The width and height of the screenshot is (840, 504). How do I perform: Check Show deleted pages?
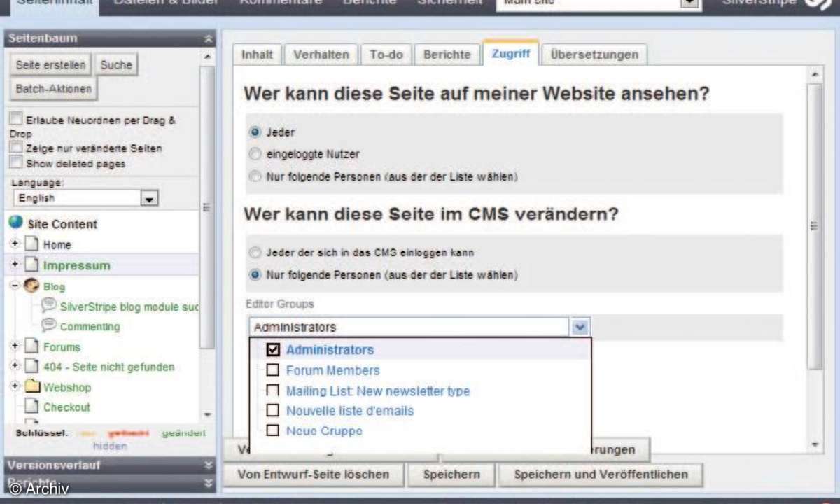pyautogui.click(x=16, y=162)
